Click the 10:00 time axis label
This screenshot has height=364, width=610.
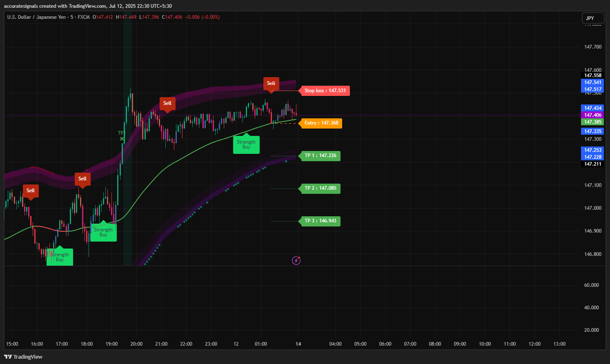485,344
